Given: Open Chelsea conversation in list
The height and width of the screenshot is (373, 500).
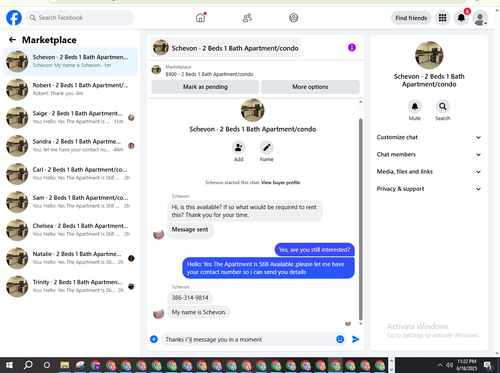Looking at the screenshot, I should [x=70, y=230].
